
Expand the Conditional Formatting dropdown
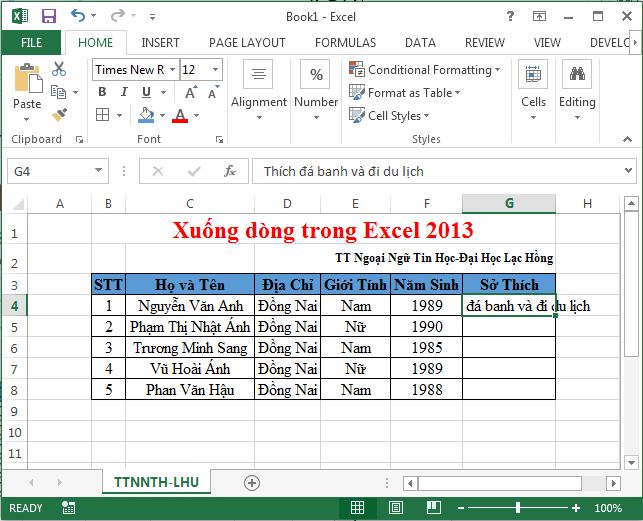(424, 70)
